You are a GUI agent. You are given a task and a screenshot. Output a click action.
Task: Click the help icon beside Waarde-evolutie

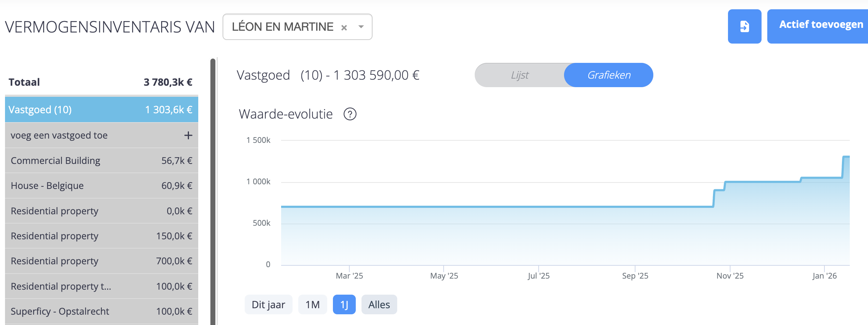pos(350,114)
